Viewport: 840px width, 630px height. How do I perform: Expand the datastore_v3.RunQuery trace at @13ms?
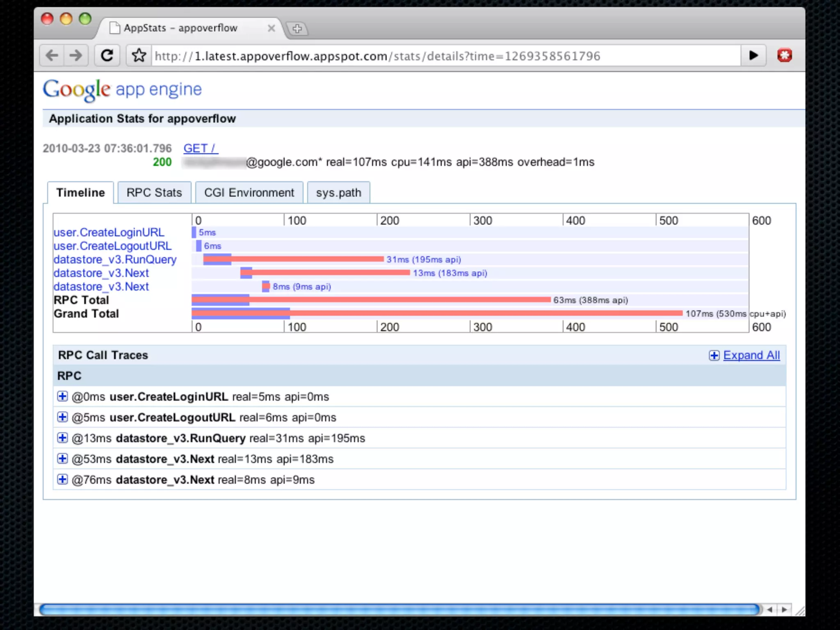(62, 438)
